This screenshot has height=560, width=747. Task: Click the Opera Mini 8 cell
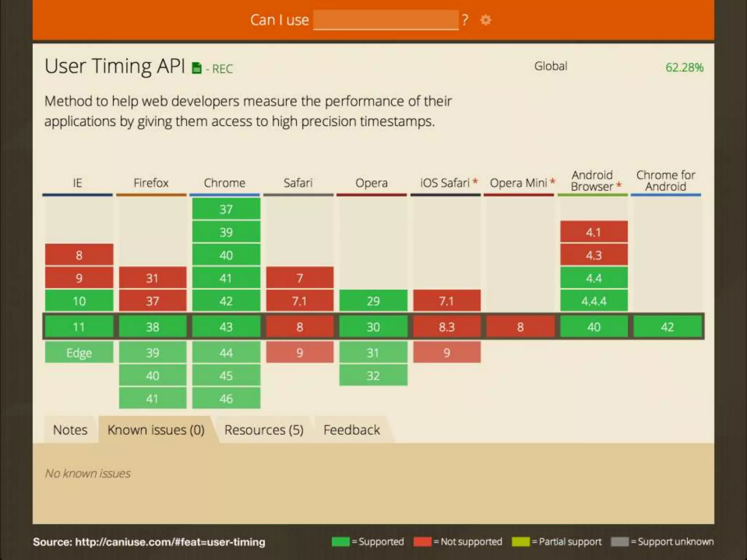[x=520, y=327]
